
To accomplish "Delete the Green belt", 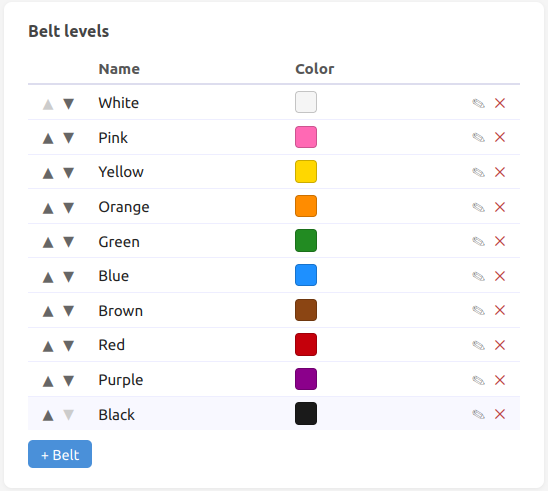I will pyautogui.click(x=500, y=241).
